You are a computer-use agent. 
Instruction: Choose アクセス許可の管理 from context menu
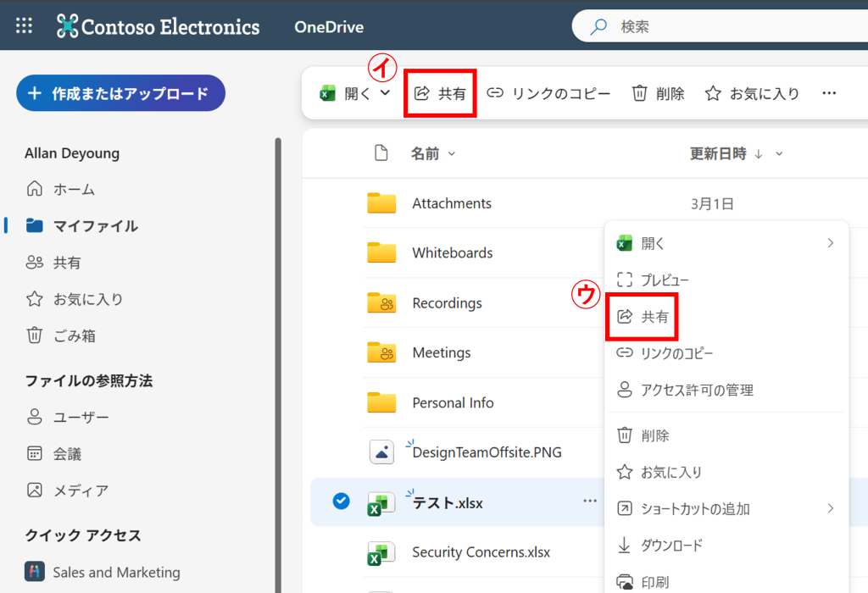[x=697, y=390]
